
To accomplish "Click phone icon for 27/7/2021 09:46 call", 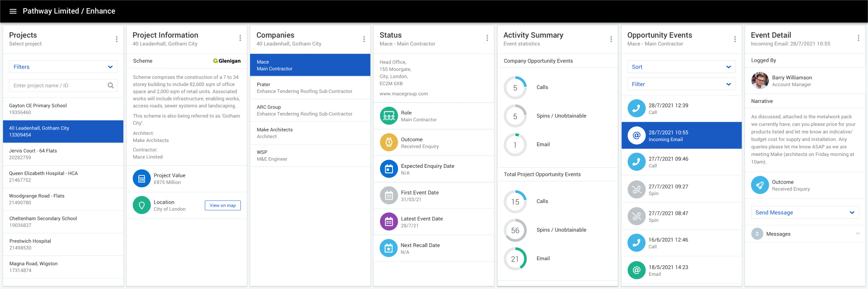I will pyautogui.click(x=636, y=162).
